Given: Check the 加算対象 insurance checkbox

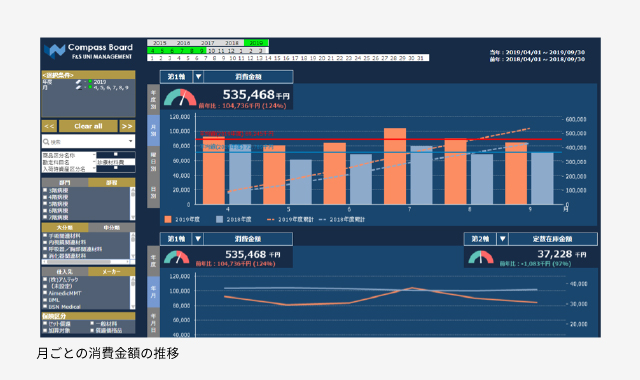Looking at the screenshot, I should (45, 330).
